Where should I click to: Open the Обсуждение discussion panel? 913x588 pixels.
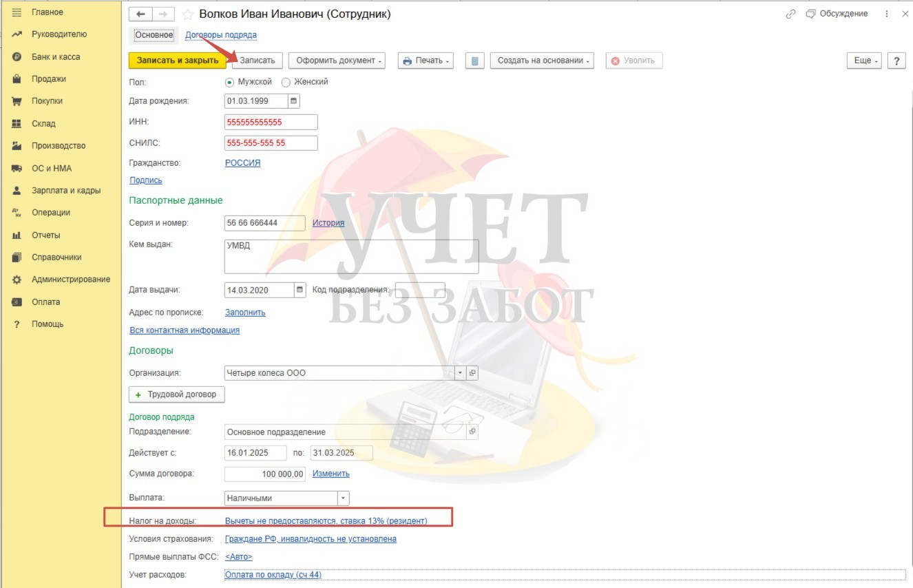click(x=837, y=14)
